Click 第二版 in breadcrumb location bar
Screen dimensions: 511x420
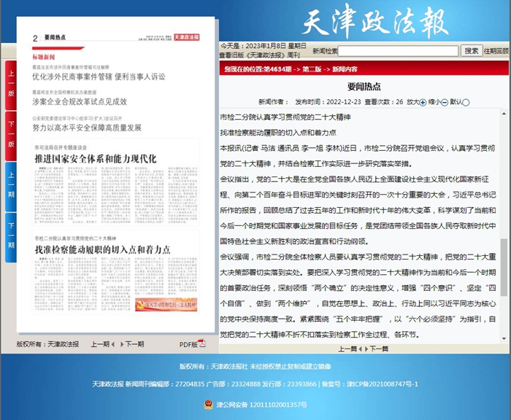click(312, 69)
